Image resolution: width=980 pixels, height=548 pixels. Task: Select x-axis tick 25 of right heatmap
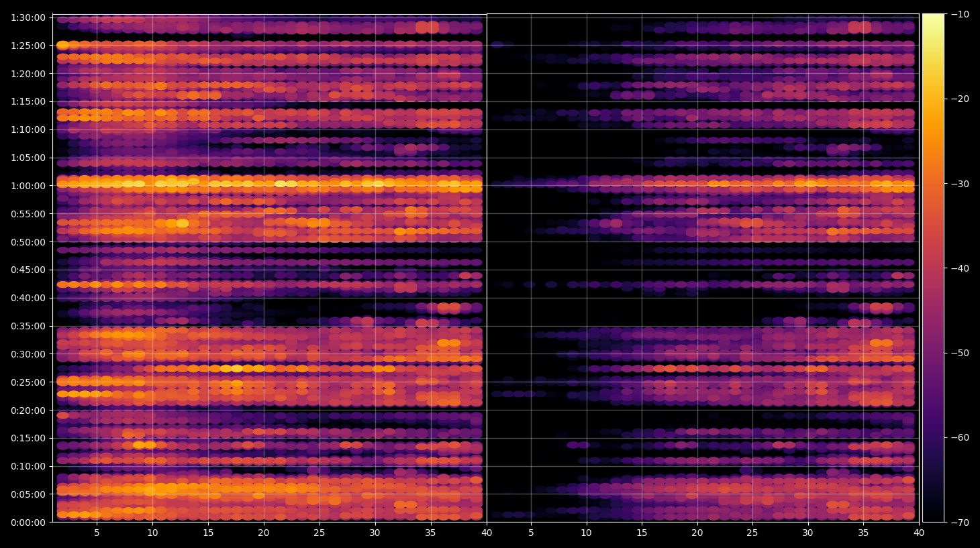click(752, 533)
